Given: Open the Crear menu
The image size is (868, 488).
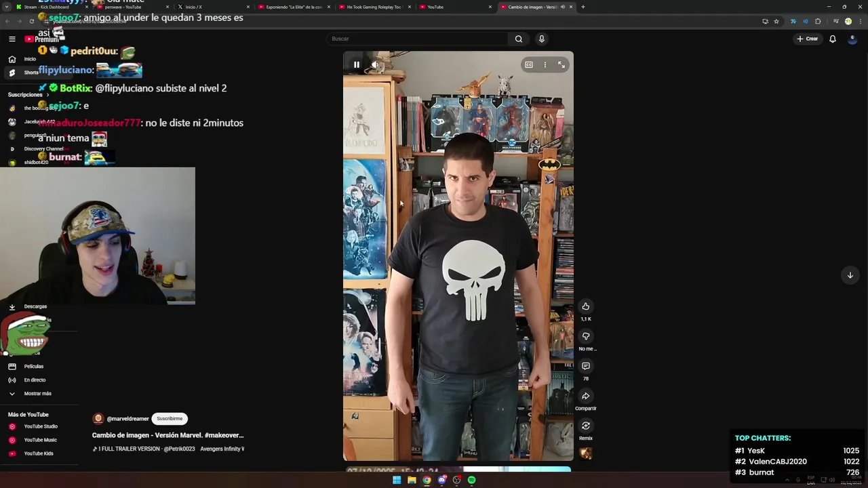Looking at the screenshot, I should pos(807,39).
